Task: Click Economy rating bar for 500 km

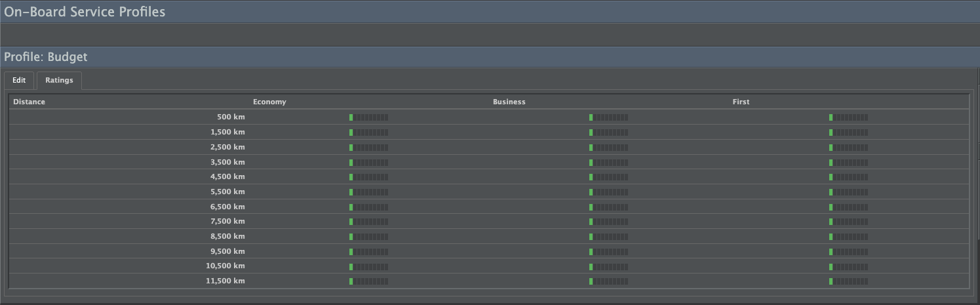Action: [x=368, y=117]
